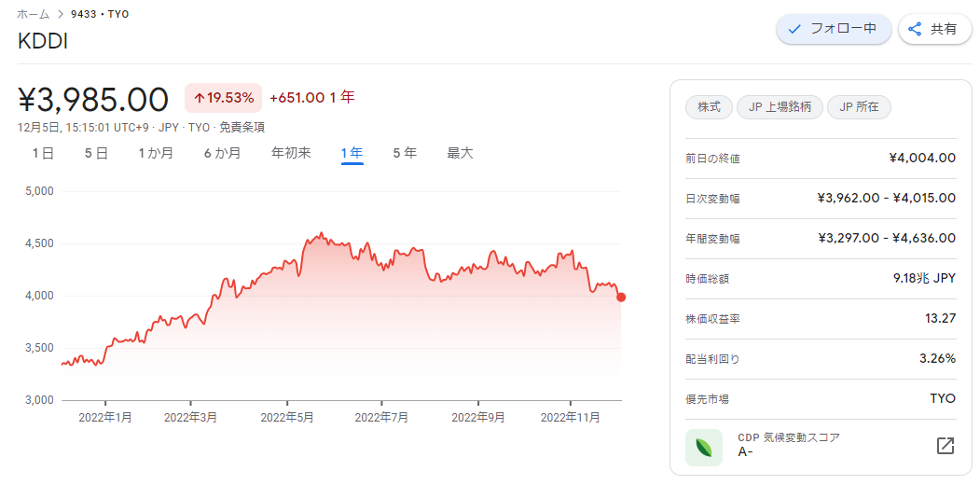Open the CDP external link icon
The image size is (980, 485).
click(945, 446)
